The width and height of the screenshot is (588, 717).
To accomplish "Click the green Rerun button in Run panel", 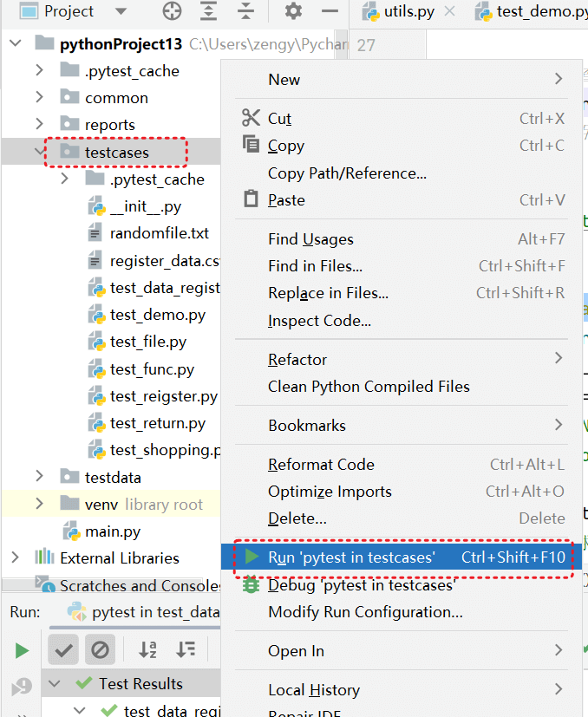I will pyautogui.click(x=22, y=650).
